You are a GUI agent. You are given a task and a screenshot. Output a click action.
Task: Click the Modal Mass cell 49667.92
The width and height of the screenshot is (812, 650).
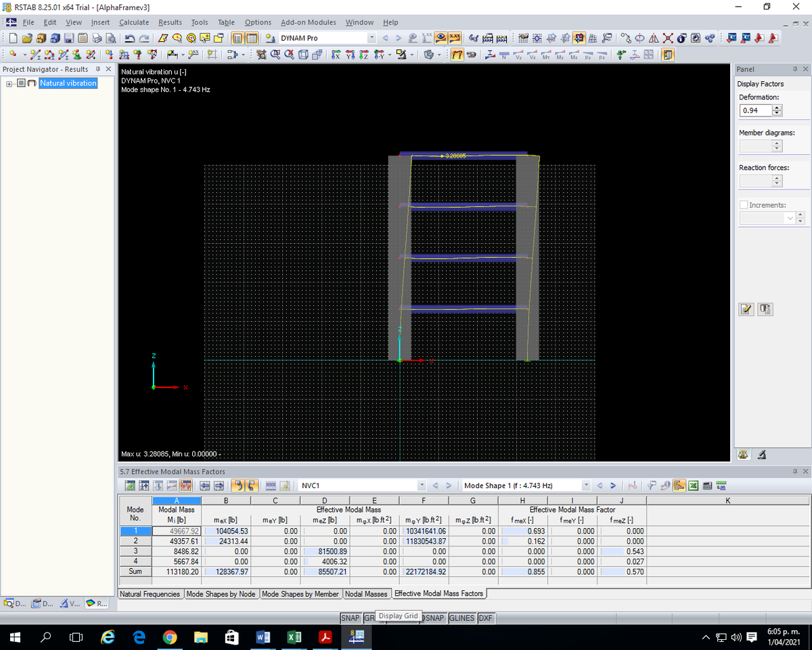coord(177,532)
